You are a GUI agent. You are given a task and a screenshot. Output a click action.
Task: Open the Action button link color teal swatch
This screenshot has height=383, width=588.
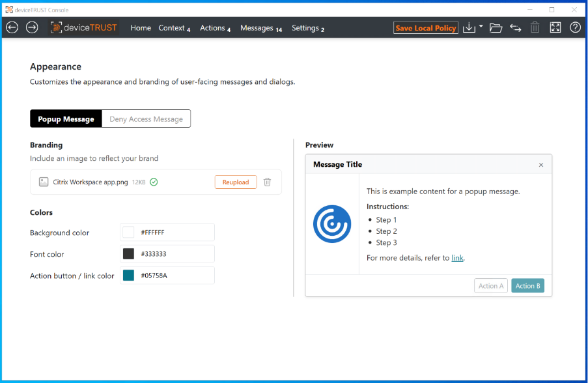tap(128, 276)
